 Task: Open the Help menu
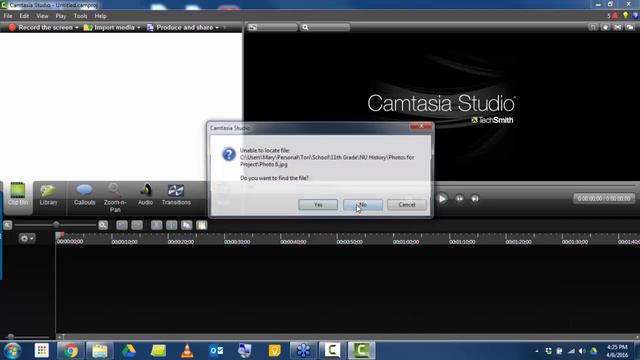pos(100,16)
